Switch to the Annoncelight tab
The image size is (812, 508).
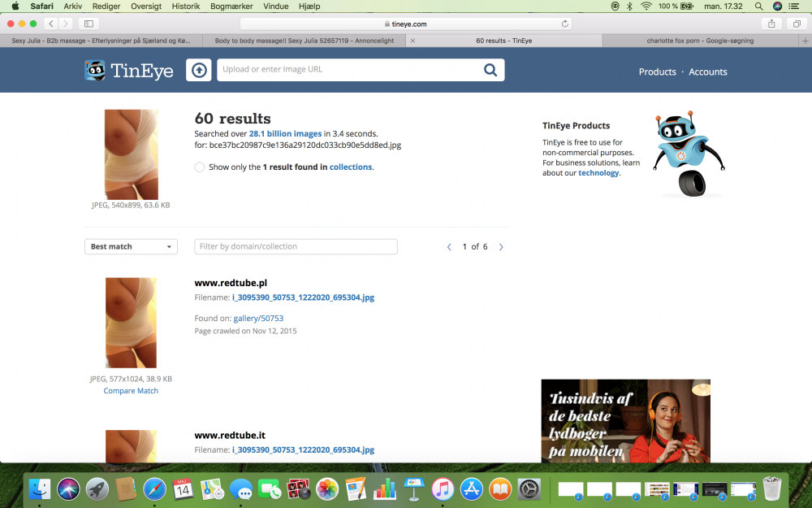click(x=304, y=41)
